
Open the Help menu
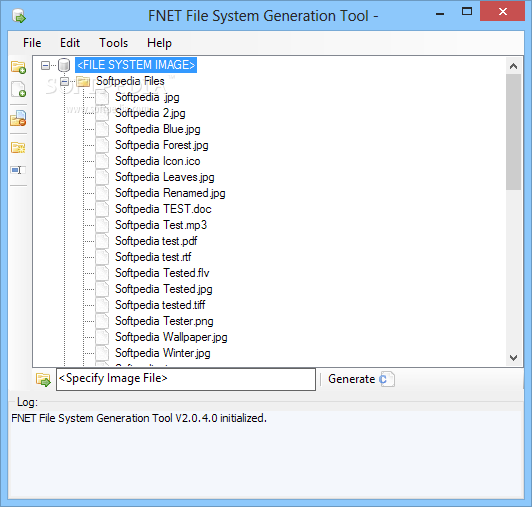159,43
